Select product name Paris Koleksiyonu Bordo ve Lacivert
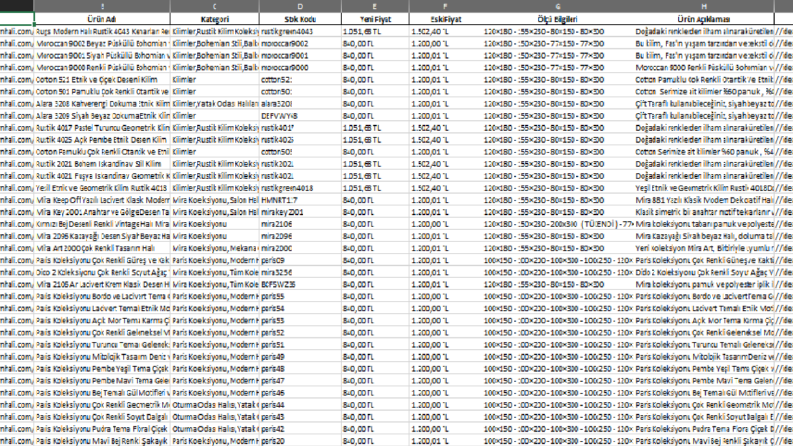Screen dimensions: 793x446 [x=102, y=296]
